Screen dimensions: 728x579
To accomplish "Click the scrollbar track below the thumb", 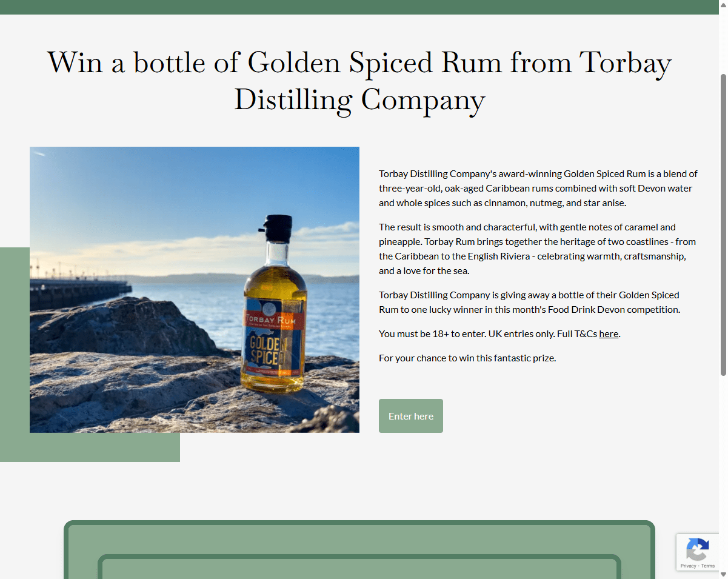I will click(723, 473).
